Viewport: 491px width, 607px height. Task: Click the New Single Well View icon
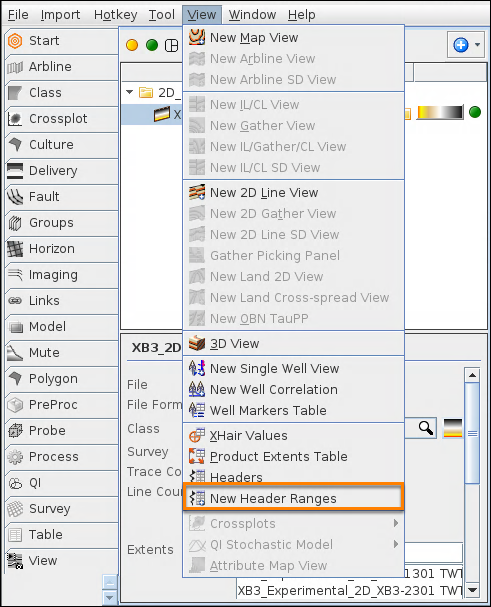click(197, 368)
